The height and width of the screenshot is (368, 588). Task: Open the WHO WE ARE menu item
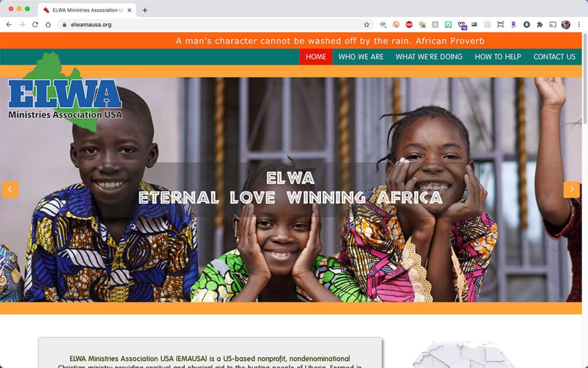pyautogui.click(x=361, y=57)
